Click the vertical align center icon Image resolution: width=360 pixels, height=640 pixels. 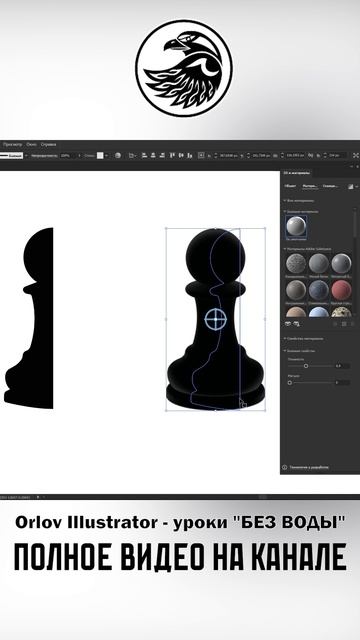(x=181, y=156)
